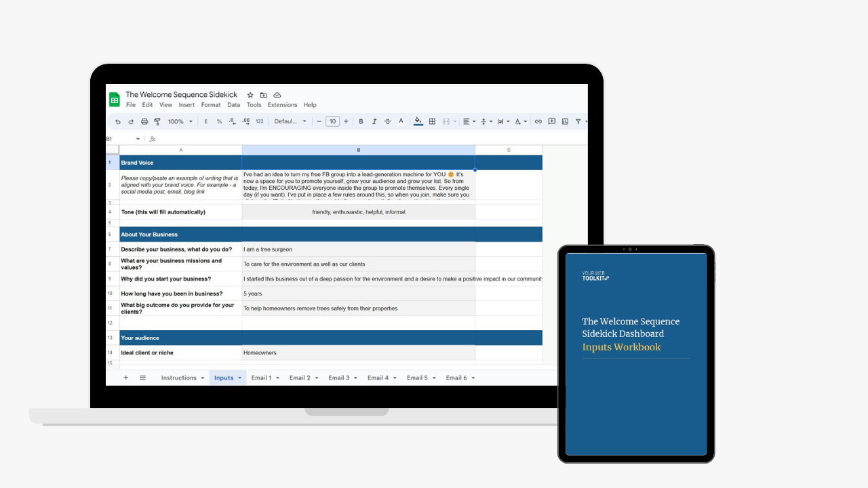Click the font size input field
This screenshot has height=488, width=868.
click(x=332, y=122)
